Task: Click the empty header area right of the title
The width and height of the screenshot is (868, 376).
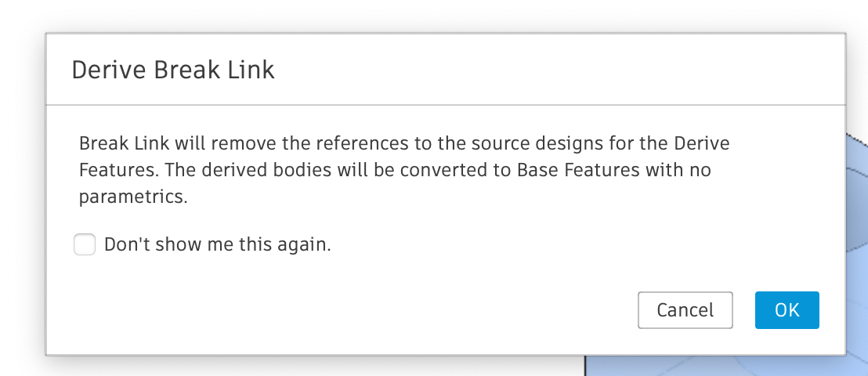Action: pos(548,70)
